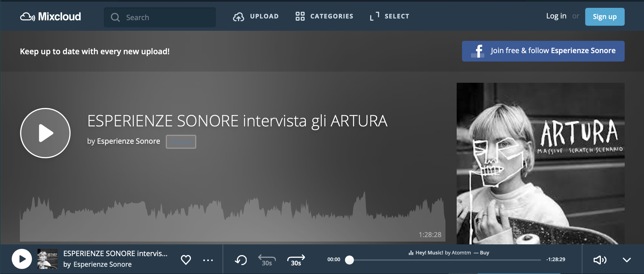Click the restart/replay circular arrow icon
Image resolution: width=644 pixels, height=274 pixels.
click(x=241, y=260)
